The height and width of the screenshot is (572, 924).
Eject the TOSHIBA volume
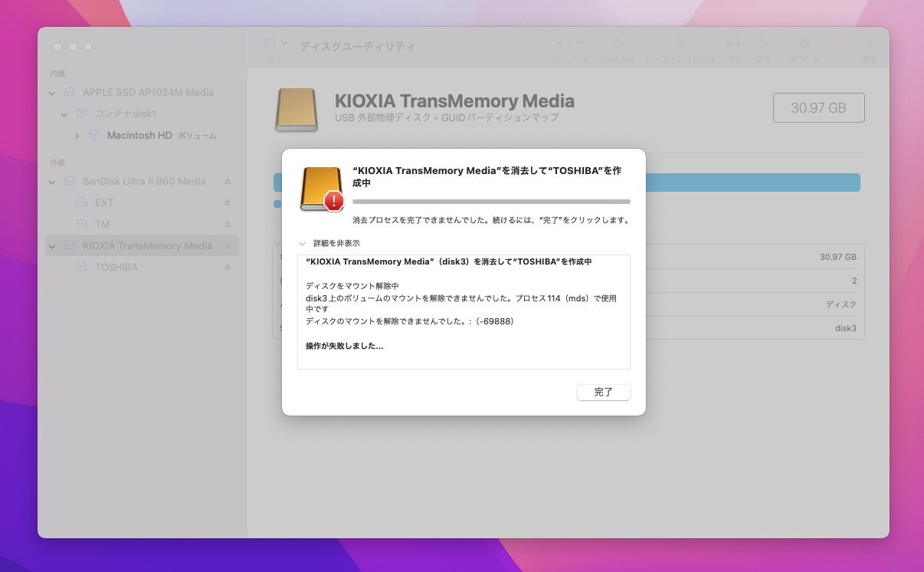(x=228, y=268)
